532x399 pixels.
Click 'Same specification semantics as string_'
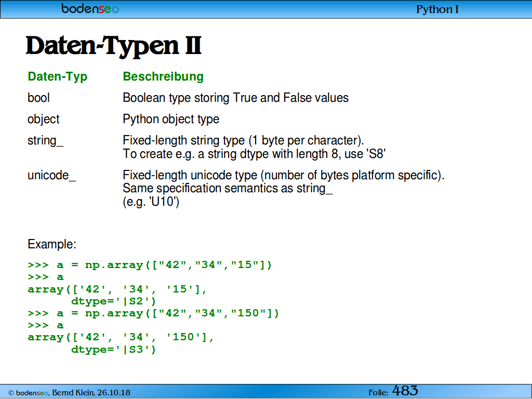[228, 188]
